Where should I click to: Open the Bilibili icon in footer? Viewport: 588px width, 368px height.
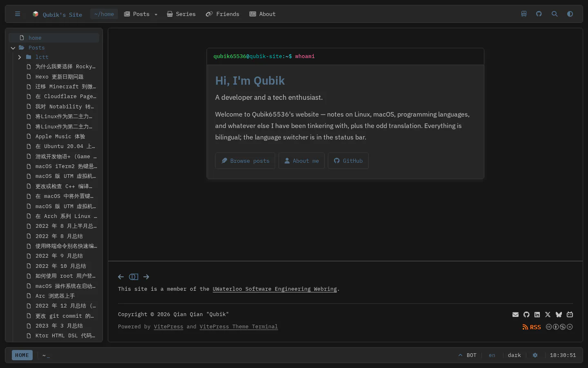click(x=570, y=314)
